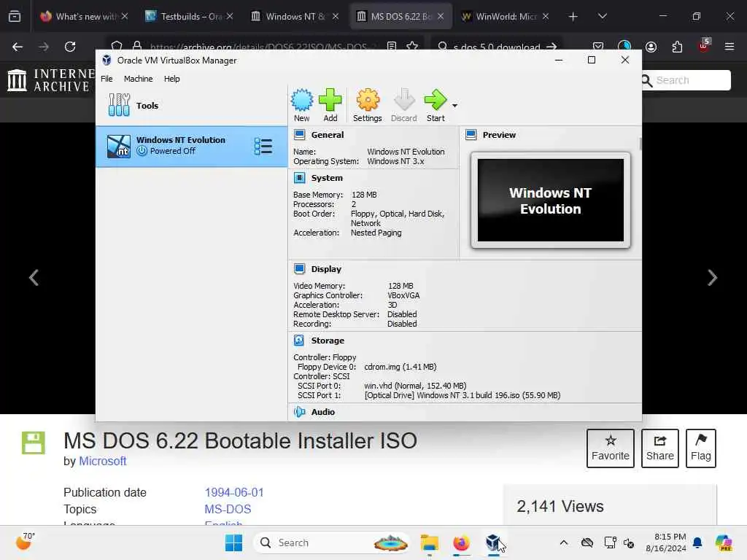The height and width of the screenshot is (560, 747).
Task: Click the details pane vertical scrollbar
Action: coord(640,144)
